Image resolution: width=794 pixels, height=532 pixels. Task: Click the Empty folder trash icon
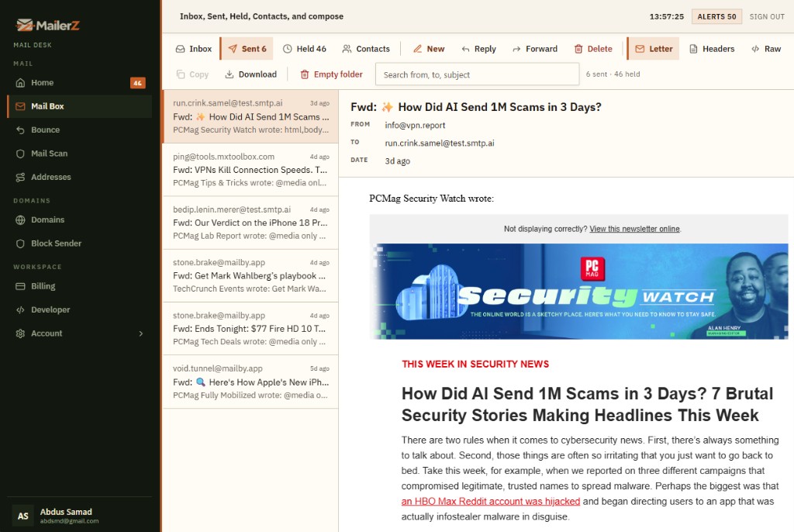tap(305, 74)
